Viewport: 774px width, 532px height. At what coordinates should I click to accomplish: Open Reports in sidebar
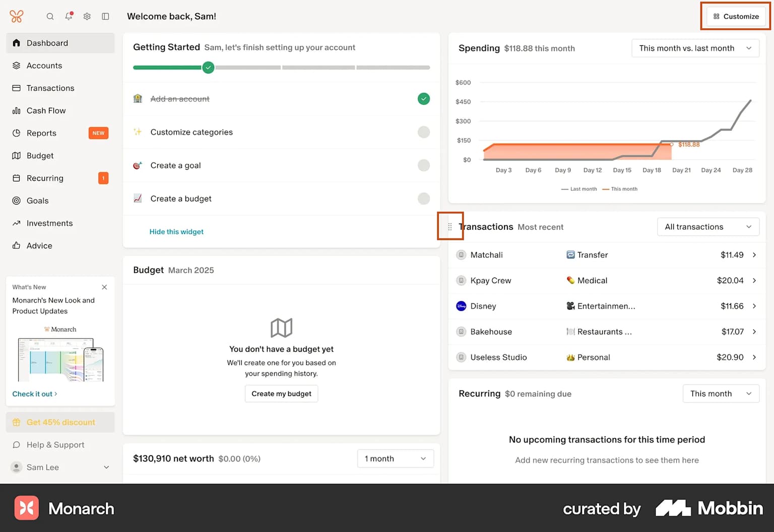point(60,133)
